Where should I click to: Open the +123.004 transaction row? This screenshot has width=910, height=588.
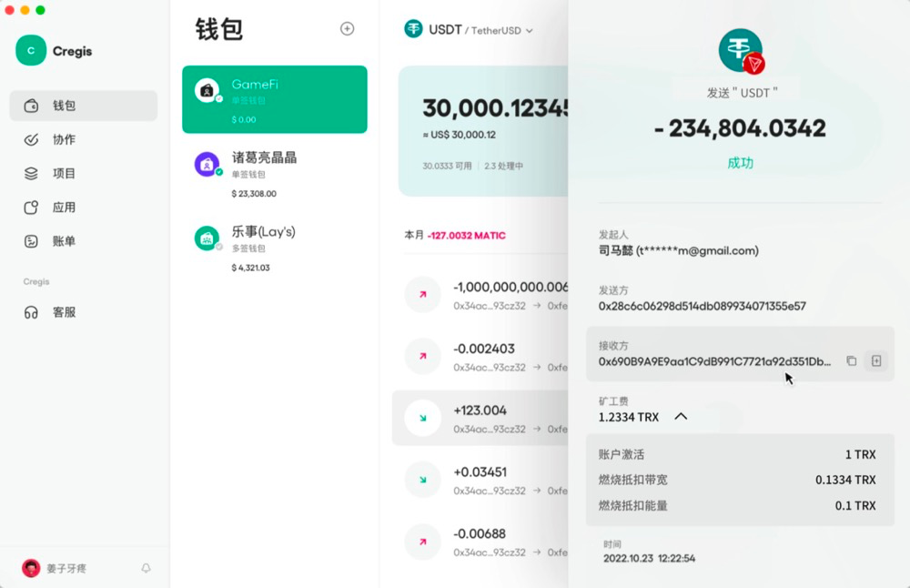click(480, 418)
